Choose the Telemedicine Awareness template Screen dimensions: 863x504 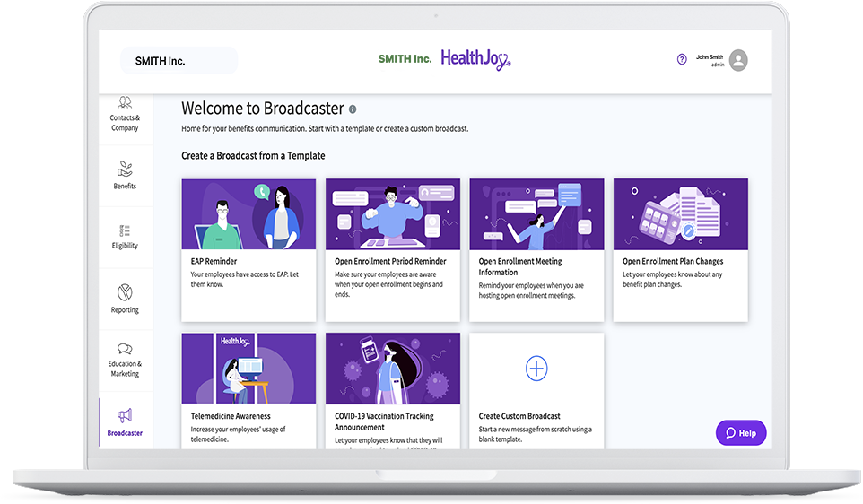(x=248, y=391)
